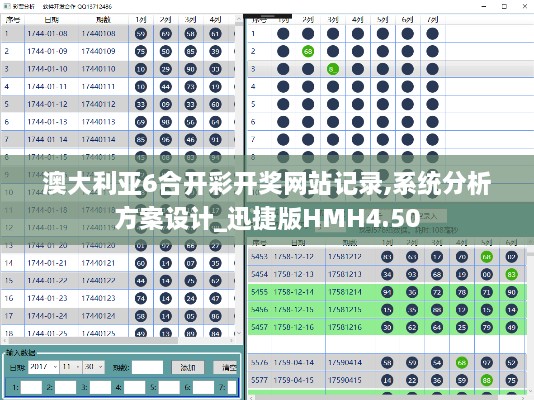Select the 3列 ball 56 in row 1744-01-13
Image resolution: width=534 pixels, height=400 pixels.
point(190,122)
